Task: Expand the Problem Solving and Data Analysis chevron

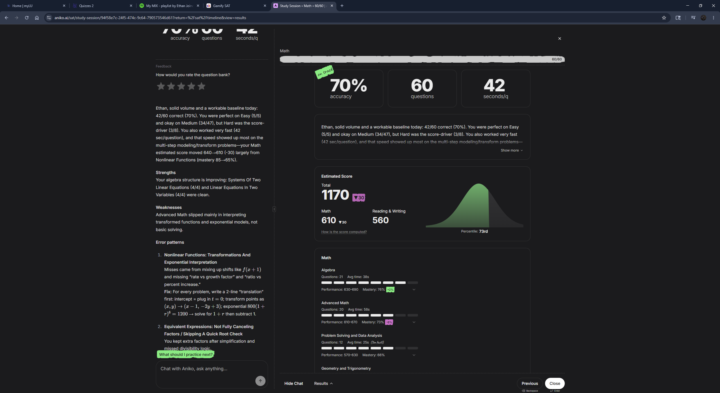Action: tap(414, 355)
